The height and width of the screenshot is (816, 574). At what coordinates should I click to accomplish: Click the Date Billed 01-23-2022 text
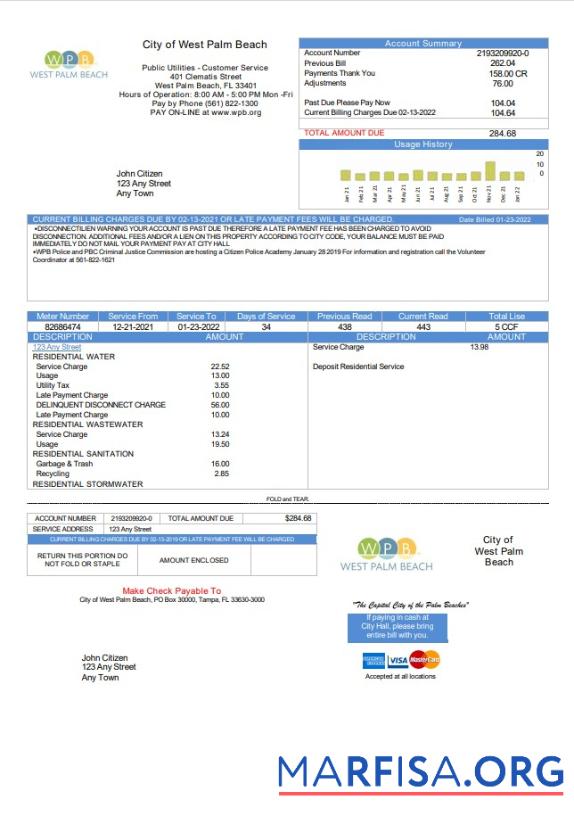(x=495, y=220)
